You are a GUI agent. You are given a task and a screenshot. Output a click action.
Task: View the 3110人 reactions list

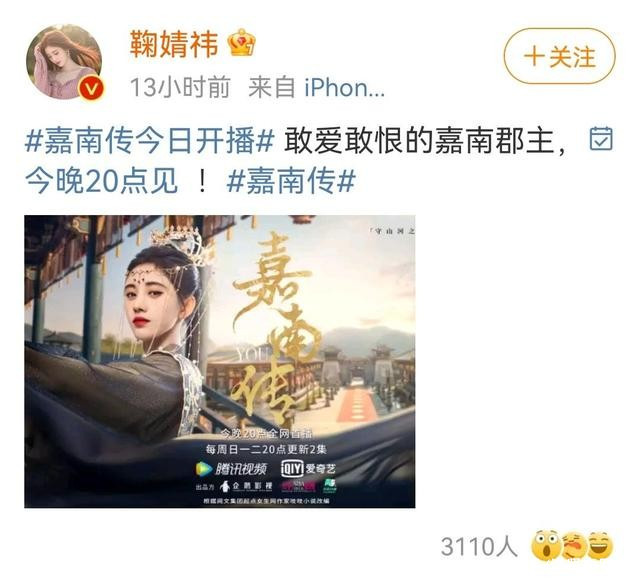(479, 546)
